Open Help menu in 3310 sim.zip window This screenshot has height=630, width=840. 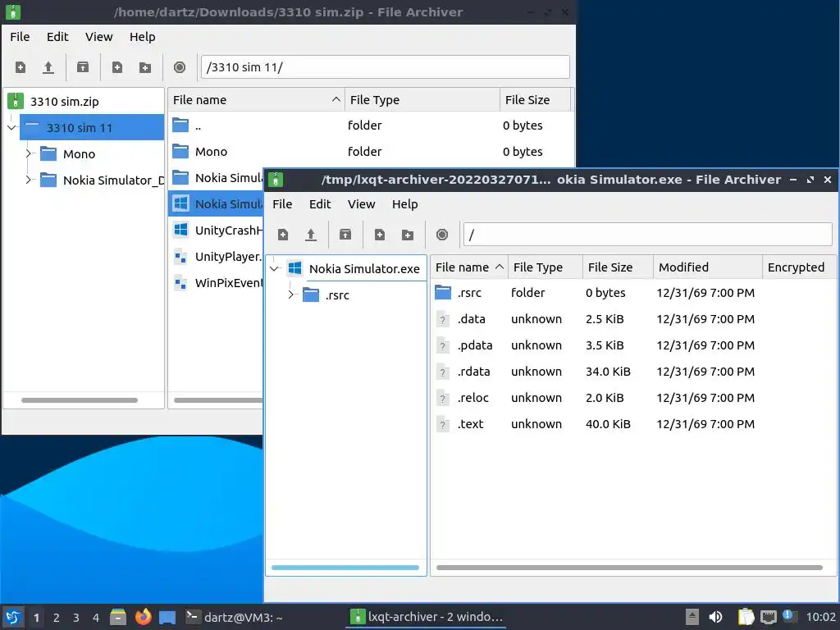click(x=143, y=37)
